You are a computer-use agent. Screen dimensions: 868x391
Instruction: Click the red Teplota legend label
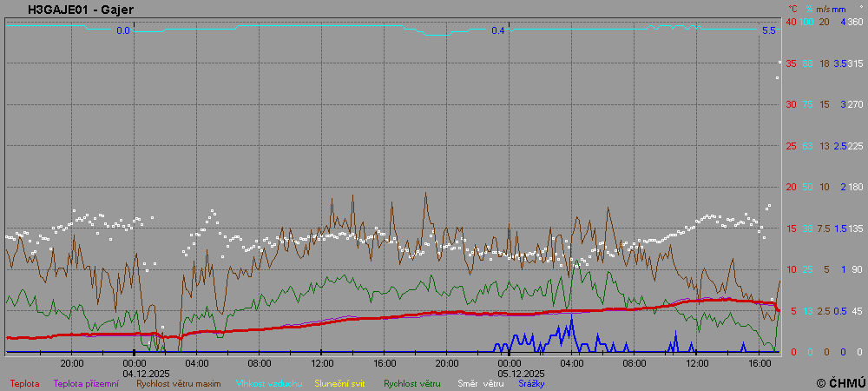24,383
